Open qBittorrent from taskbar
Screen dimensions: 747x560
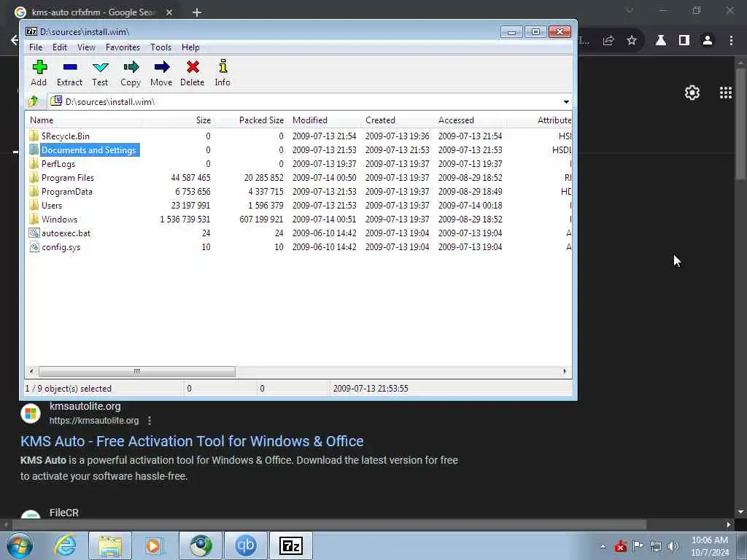(x=246, y=545)
